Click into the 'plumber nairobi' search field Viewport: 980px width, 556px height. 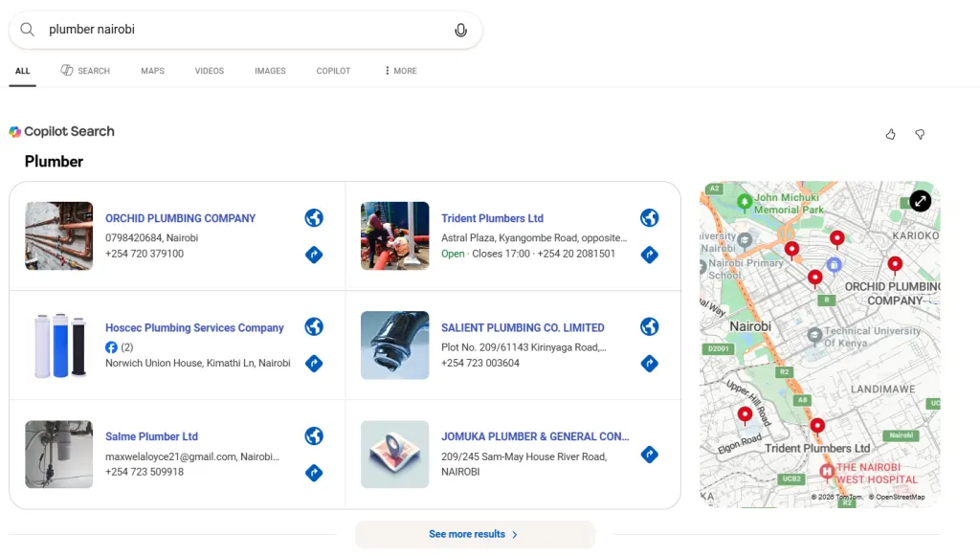coord(247,30)
